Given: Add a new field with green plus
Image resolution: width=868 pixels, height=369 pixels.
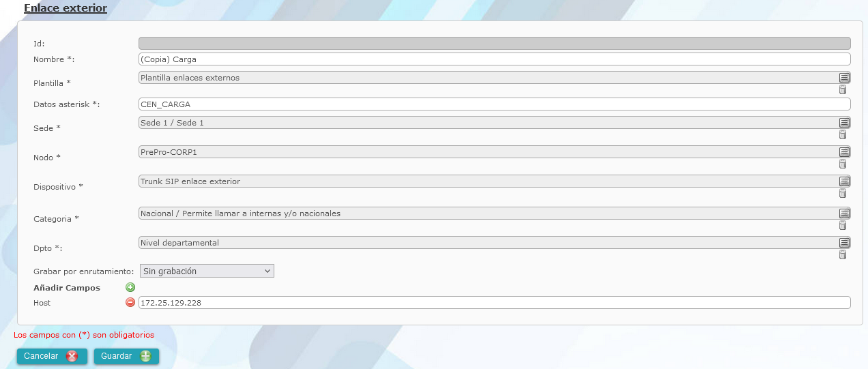Looking at the screenshot, I should pos(130,288).
